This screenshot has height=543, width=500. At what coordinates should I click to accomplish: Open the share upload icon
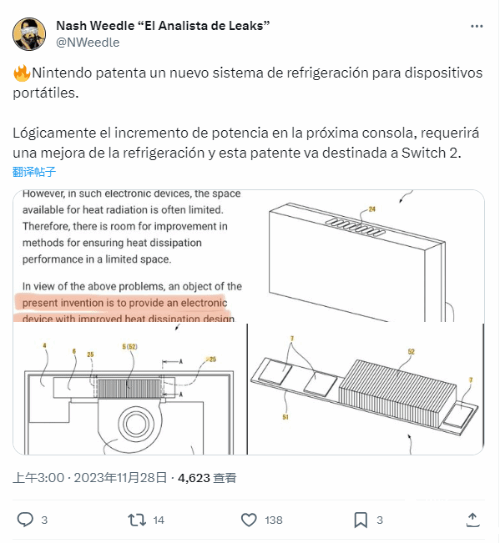(473, 519)
